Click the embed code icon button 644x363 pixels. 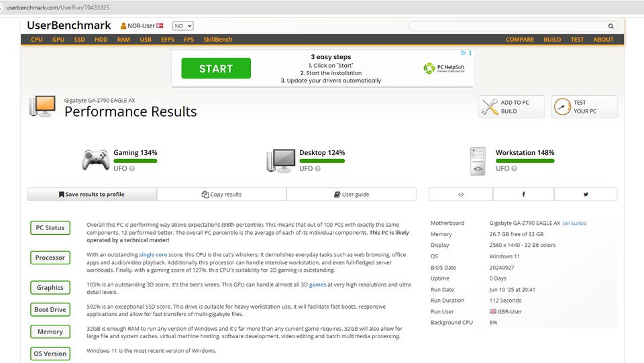[461, 194]
